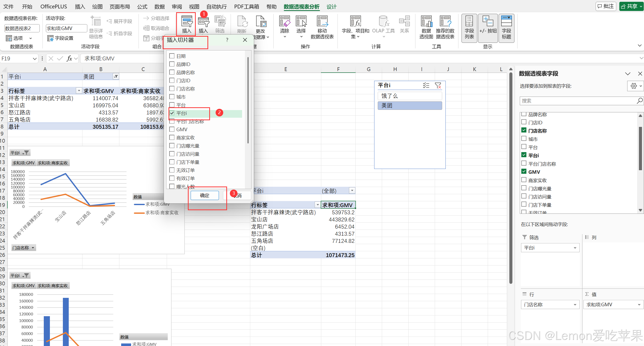Toggle the Field Headers (字段标题) ribbon button

(506, 28)
